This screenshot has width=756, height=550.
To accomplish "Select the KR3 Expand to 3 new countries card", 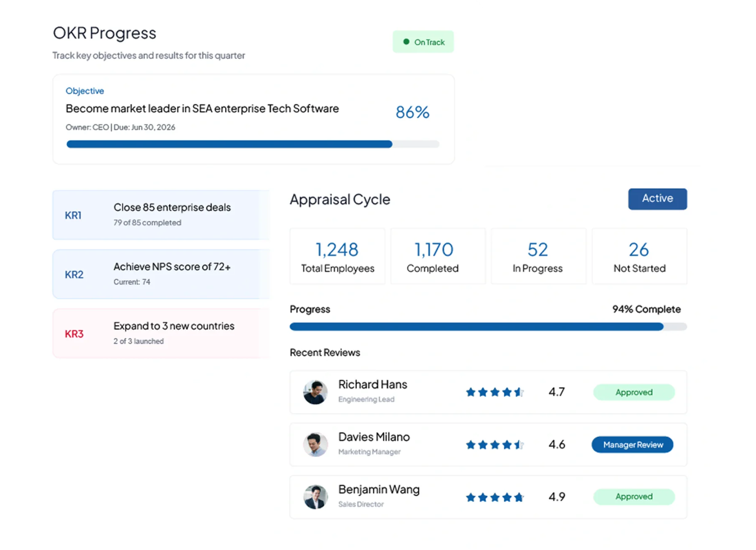I will [x=161, y=333].
